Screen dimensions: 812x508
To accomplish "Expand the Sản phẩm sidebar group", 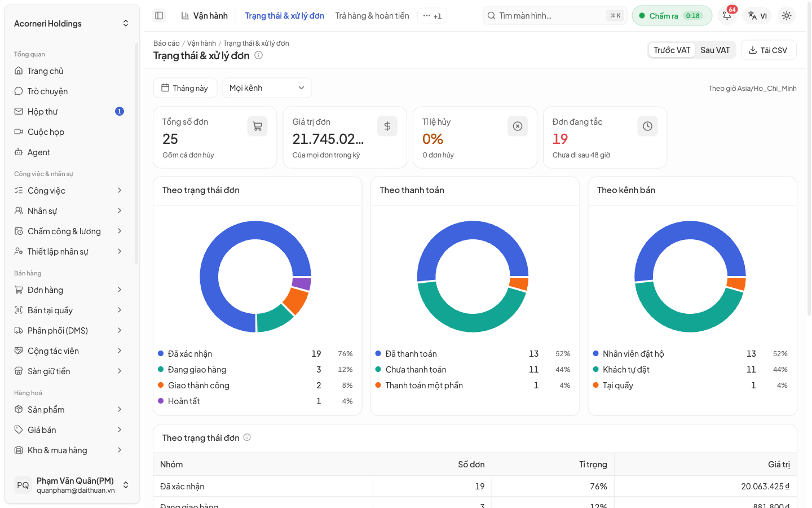I will (x=69, y=410).
